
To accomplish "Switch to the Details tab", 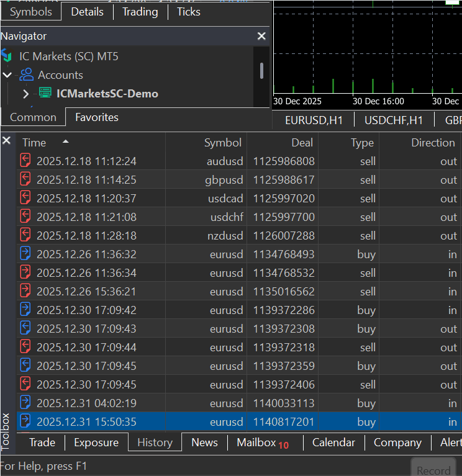I will click(87, 12).
